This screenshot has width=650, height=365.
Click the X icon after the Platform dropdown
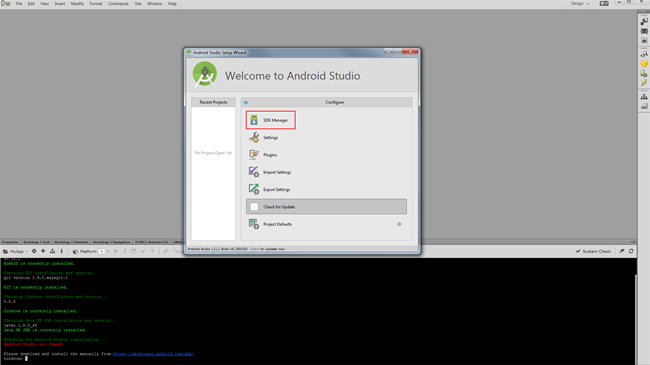(x=115, y=251)
